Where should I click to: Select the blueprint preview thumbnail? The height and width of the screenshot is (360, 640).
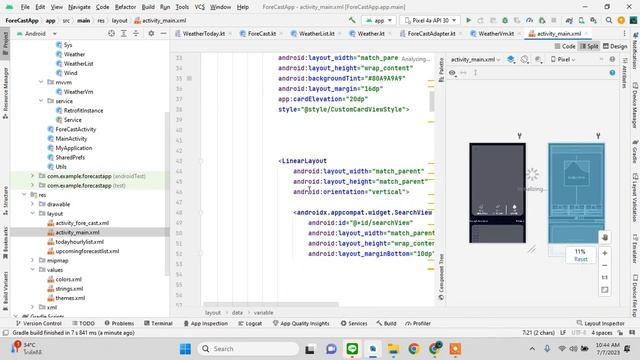[576, 193]
